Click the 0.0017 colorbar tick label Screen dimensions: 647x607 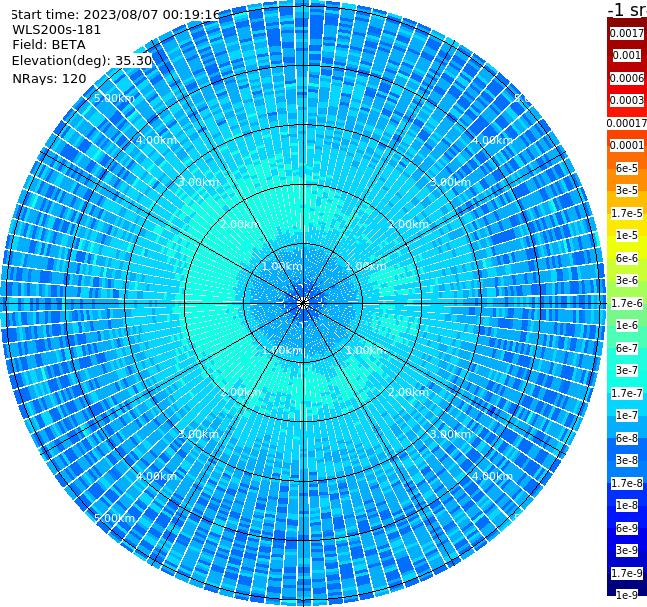pos(627,33)
